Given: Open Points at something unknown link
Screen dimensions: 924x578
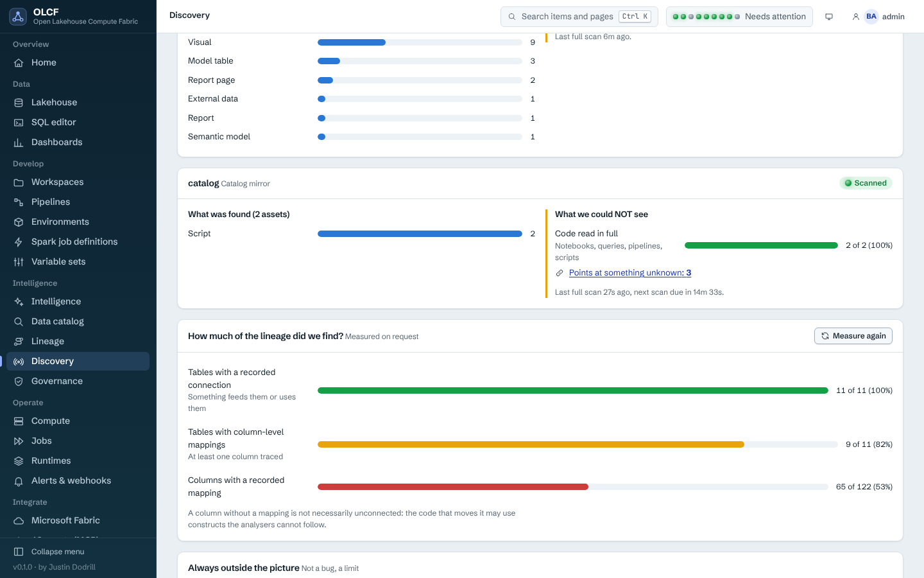Looking at the screenshot, I should pyautogui.click(x=630, y=273).
